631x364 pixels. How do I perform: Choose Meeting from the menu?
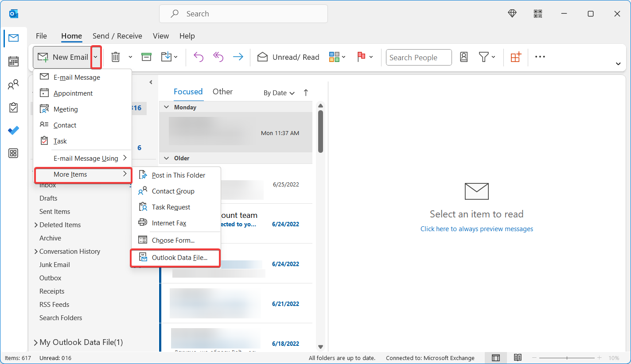point(82,109)
